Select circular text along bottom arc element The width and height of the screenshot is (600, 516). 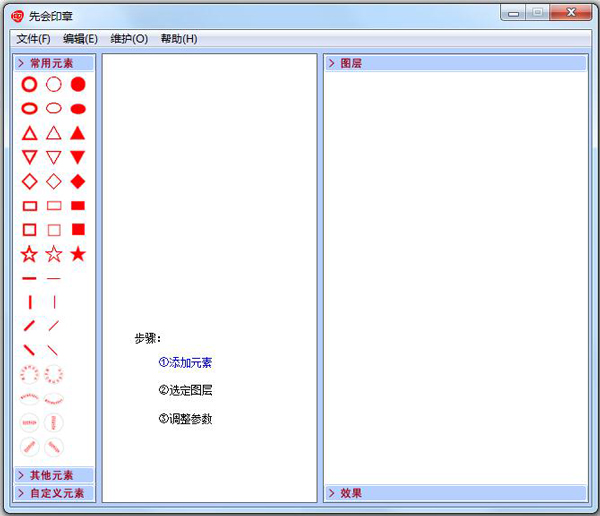click(x=54, y=374)
